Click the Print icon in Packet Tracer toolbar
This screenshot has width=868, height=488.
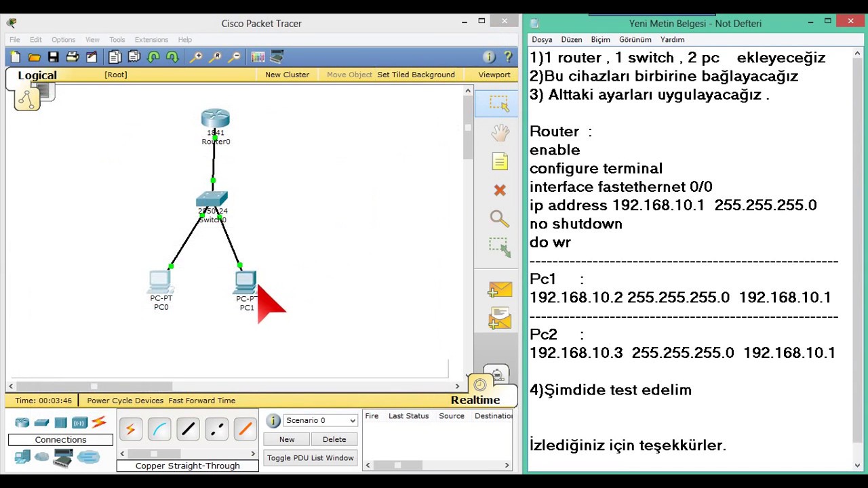73,57
